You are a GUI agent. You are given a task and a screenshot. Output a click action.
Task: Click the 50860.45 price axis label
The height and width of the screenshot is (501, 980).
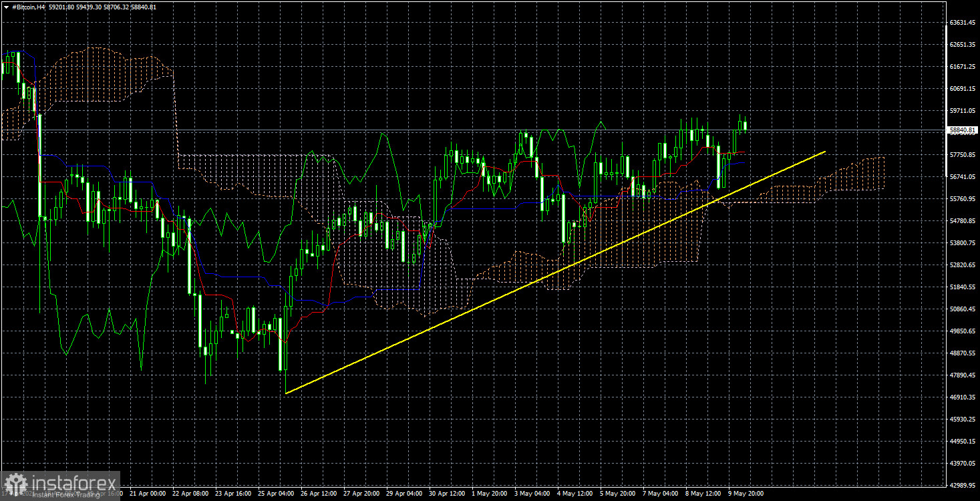963,309
